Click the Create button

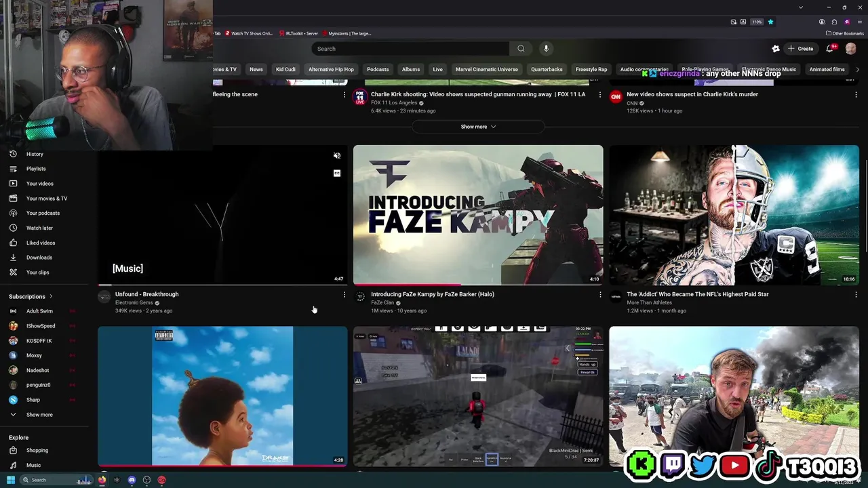[800, 49]
